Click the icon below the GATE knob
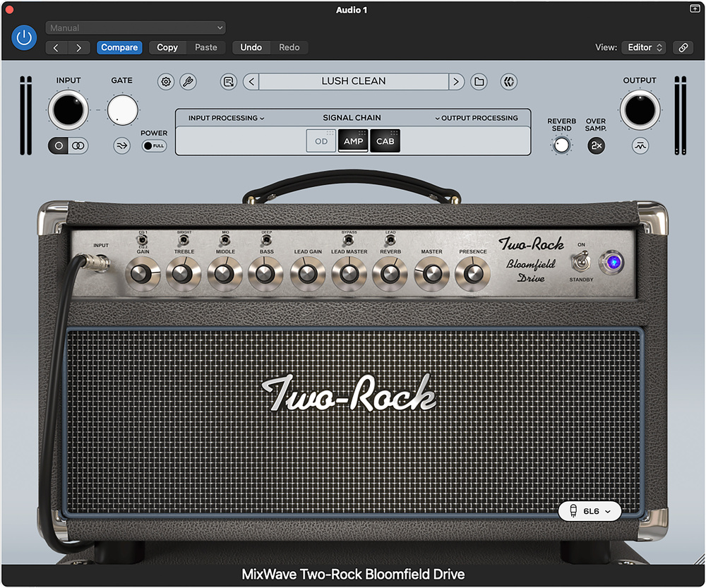The image size is (706, 588). point(122,146)
